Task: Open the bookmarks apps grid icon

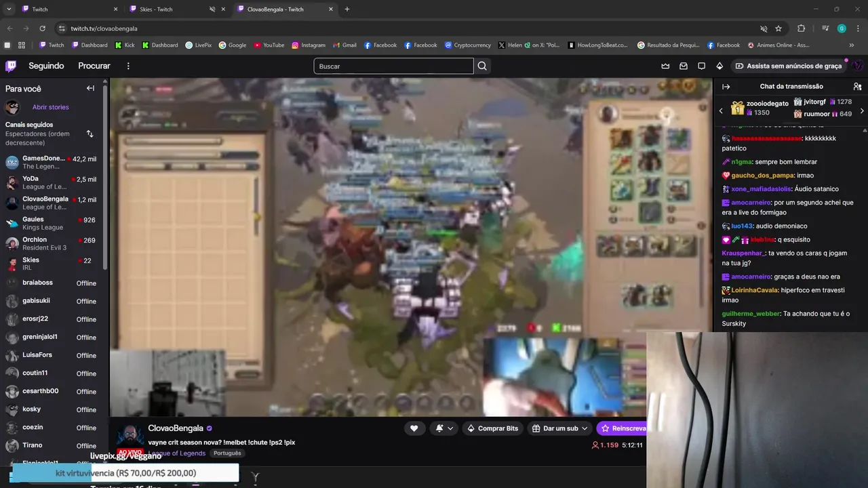Action: 22,45
